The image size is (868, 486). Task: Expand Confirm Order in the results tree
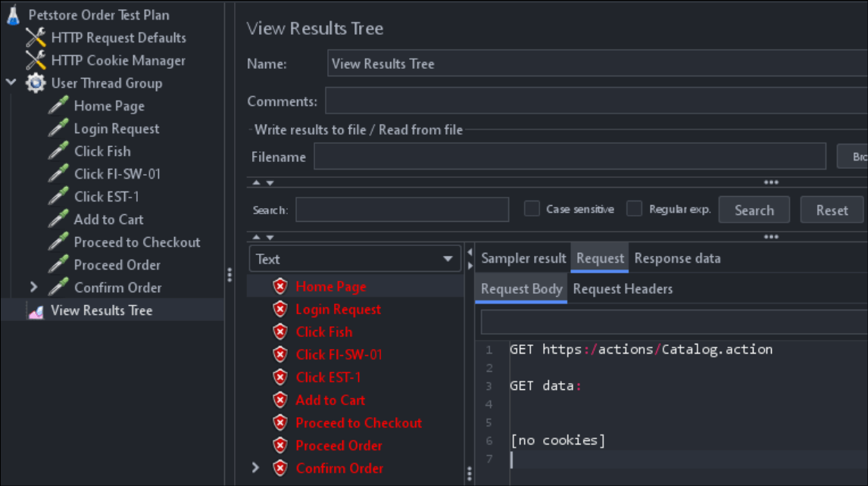coord(256,468)
